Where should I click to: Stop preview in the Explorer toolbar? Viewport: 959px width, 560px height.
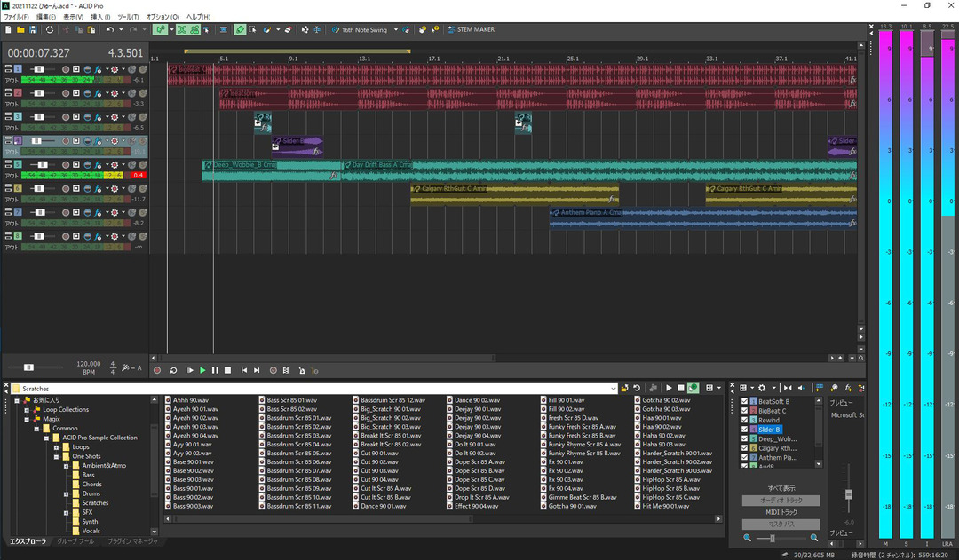pyautogui.click(x=681, y=388)
